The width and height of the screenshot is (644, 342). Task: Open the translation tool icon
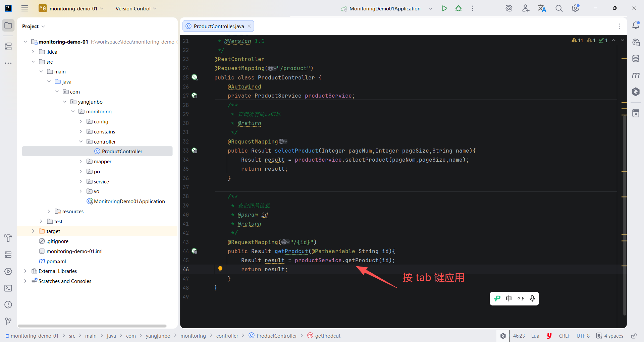click(542, 8)
